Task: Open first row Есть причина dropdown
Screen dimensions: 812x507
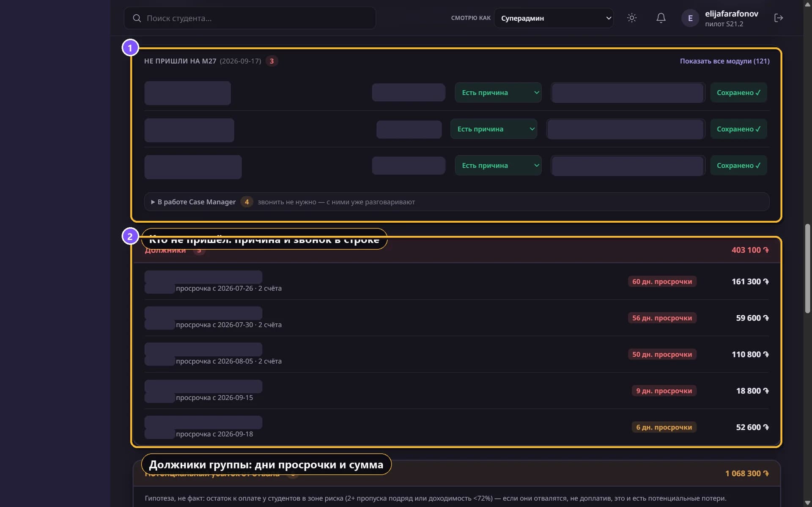Action: point(498,93)
